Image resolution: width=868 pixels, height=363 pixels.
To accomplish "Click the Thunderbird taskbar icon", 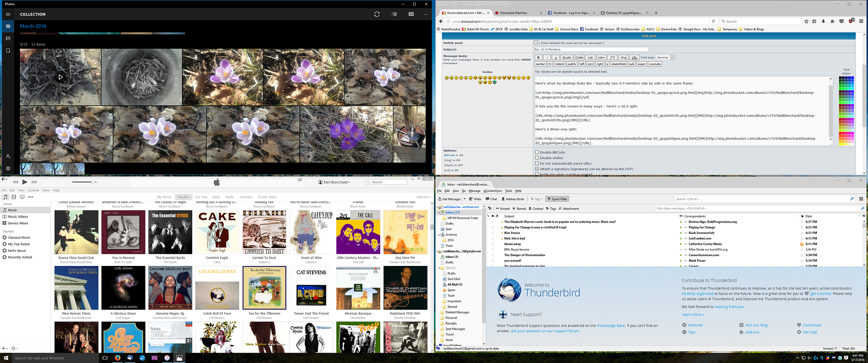I will pos(130,358).
